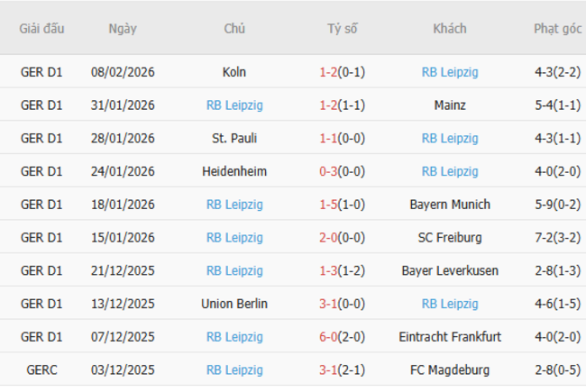Image resolution: width=586 pixels, height=392 pixels.
Task: Select the 08/02/2026 match date
Action: coord(123,72)
